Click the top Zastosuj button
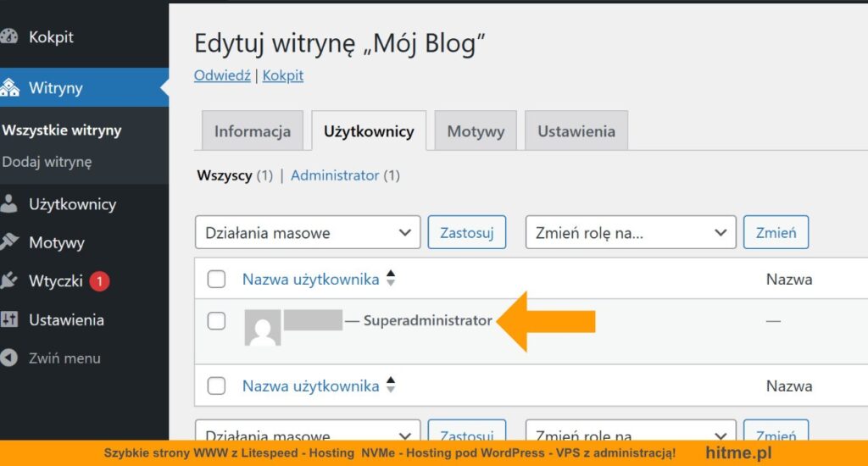This screenshot has height=466, width=868. pos(466,233)
